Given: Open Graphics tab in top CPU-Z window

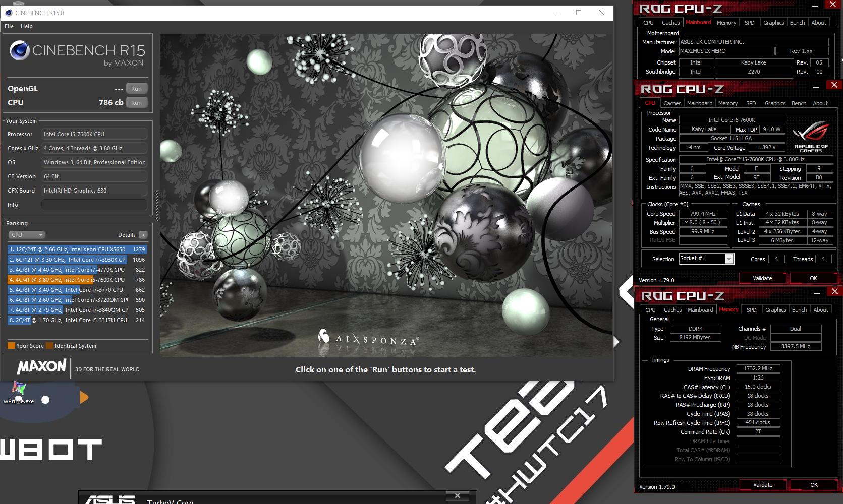Looking at the screenshot, I should click(773, 23).
